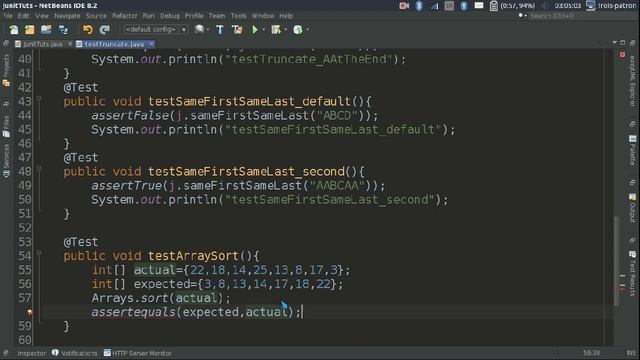Open the Refactor menu
This screenshot has width=640, height=360.
point(125,16)
